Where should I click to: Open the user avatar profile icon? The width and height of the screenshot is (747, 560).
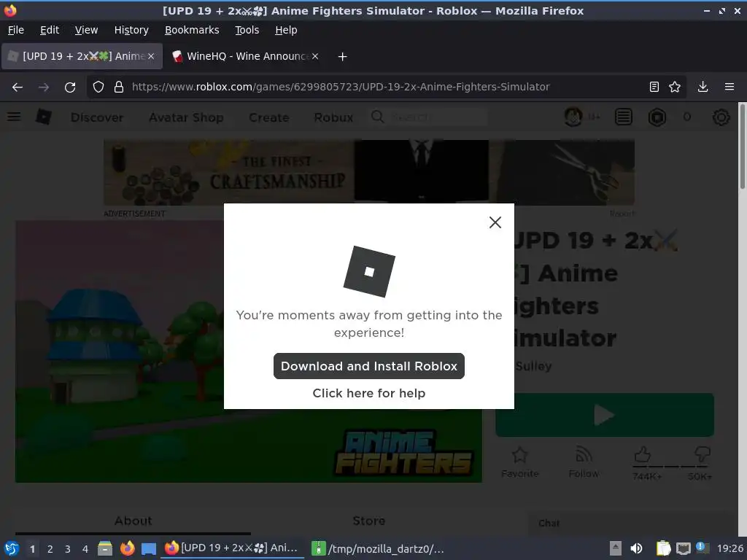tap(573, 117)
